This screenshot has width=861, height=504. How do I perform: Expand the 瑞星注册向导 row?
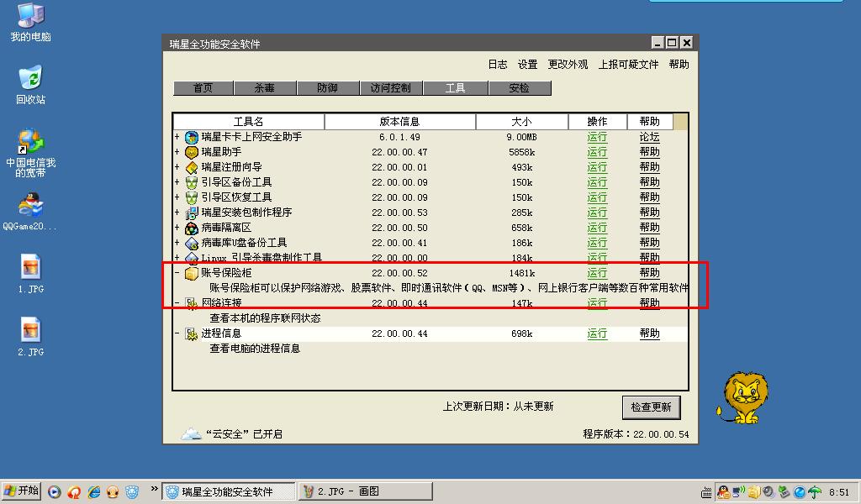[177, 166]
